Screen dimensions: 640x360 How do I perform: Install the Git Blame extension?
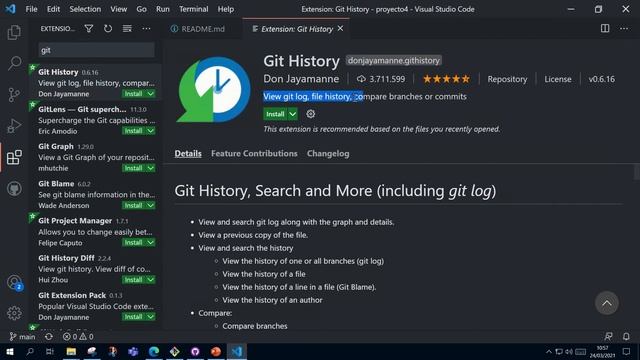[x=133, y=205]
